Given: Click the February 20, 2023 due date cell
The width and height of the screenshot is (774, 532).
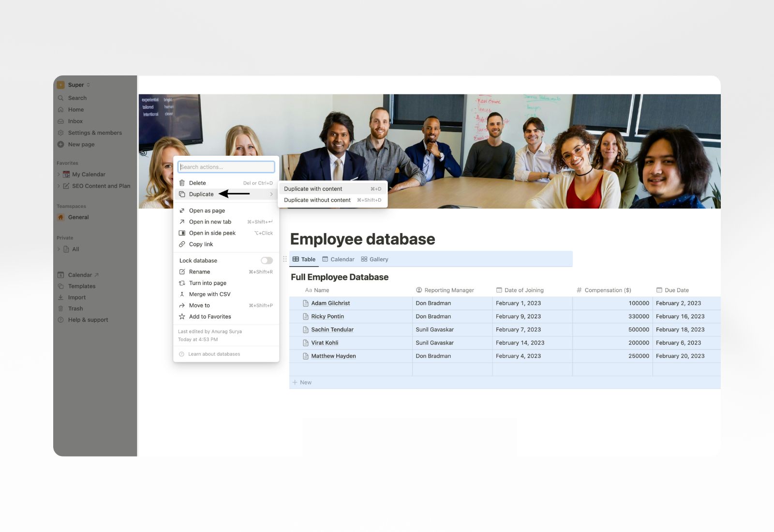Looking at the screenshot, I should [x=686, y=356].
